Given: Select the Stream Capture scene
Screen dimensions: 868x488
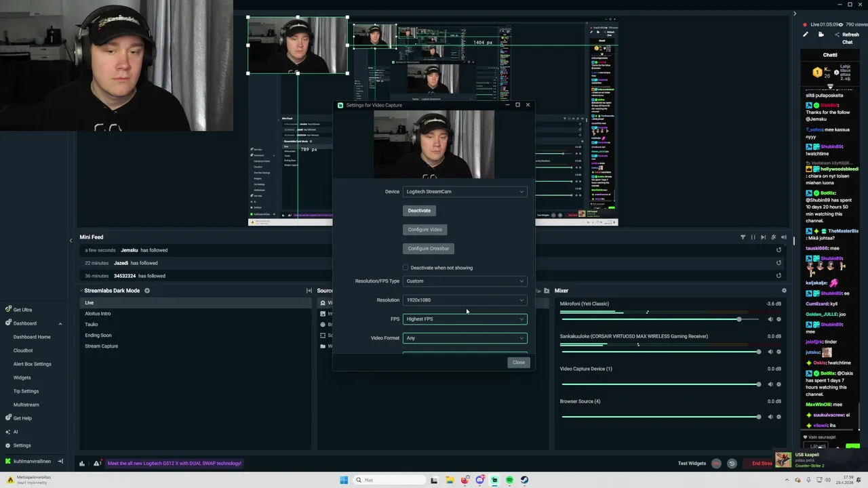Looking at the screenshot, I should (195, 346).
